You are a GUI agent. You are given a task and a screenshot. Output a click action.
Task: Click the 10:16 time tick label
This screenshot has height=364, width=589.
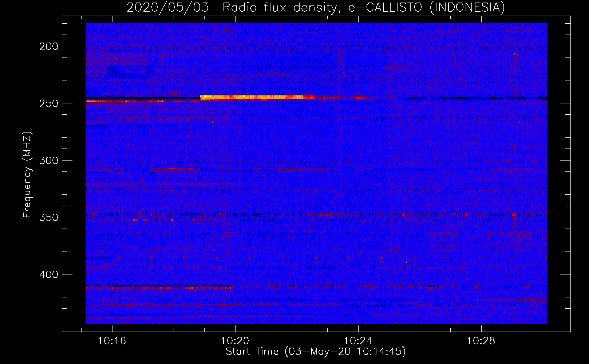112,341
